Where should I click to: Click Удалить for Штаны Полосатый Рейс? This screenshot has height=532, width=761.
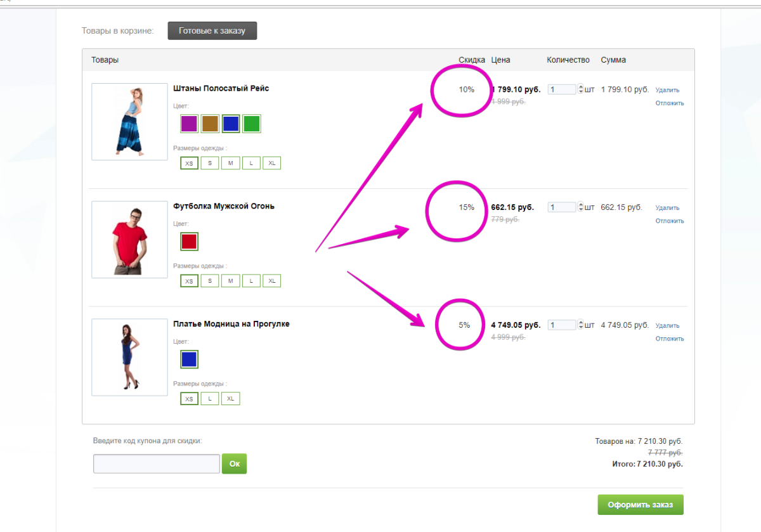(667, 90)
